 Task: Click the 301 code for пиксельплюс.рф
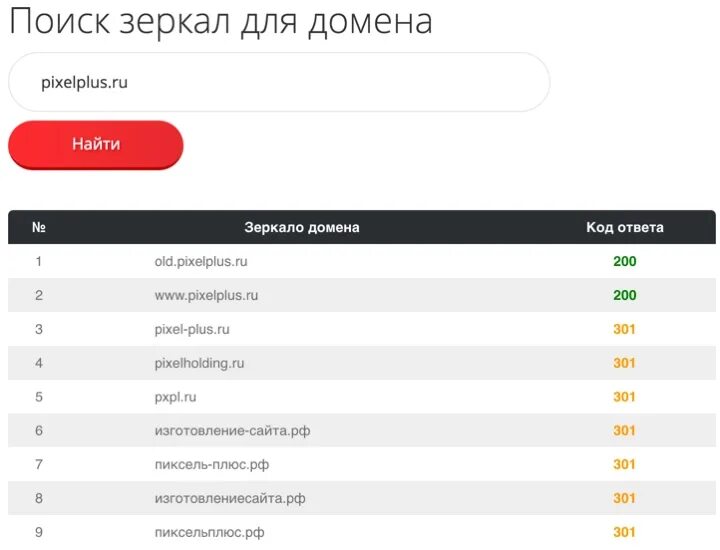point(624,533)
